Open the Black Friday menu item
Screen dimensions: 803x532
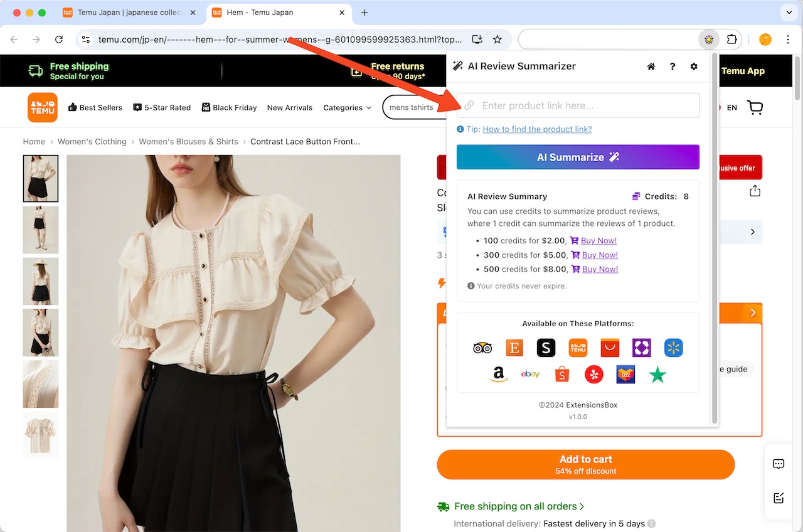point(230,107)
